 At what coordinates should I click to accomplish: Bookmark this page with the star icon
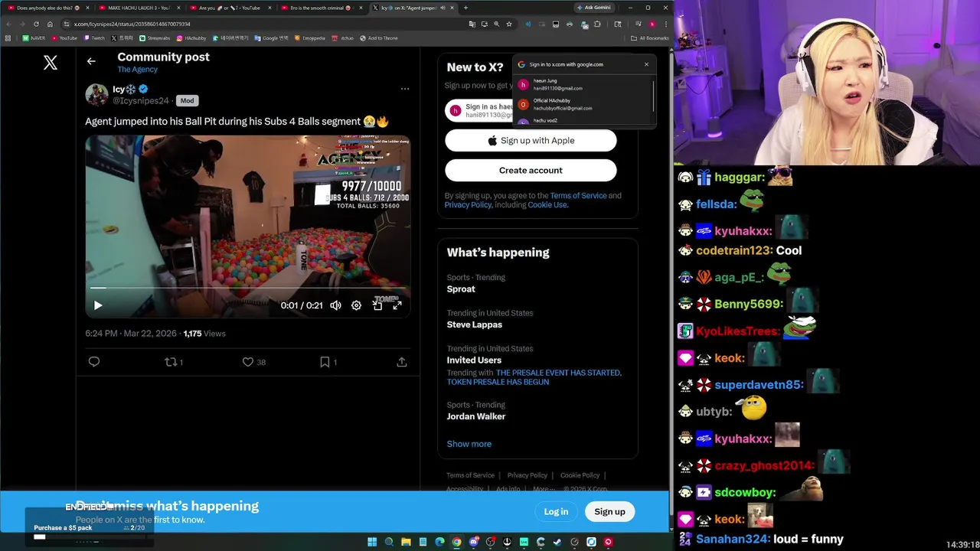pyautogui.click(x=509, y=24)
